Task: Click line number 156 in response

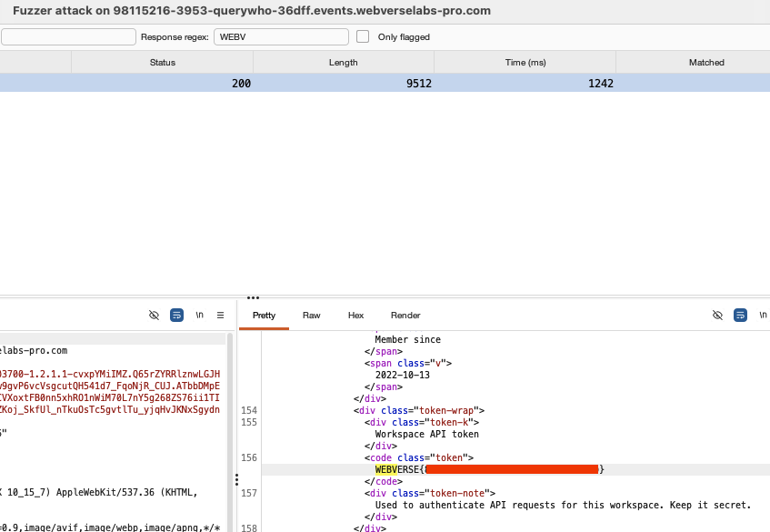Action: point(249,457)
